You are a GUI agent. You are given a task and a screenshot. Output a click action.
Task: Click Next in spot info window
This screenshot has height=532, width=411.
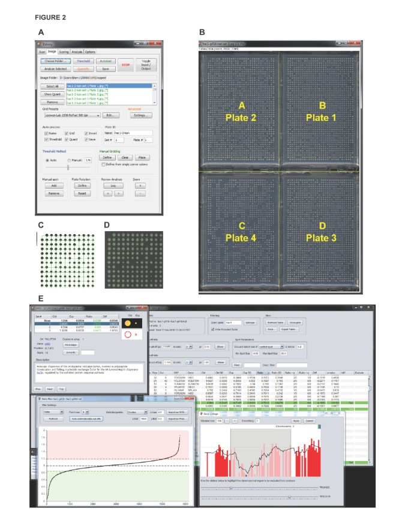50,389
